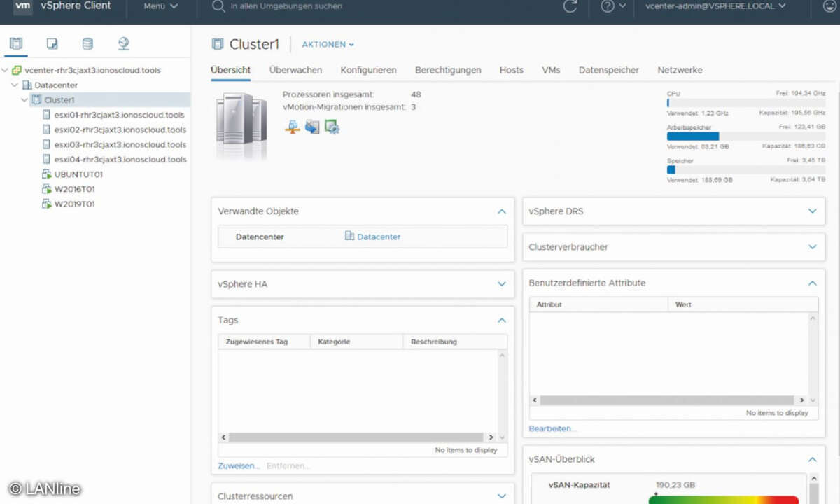This screenshot has height=504, width=840.
Task: Expand the Clusterressourcen panel
Action: click(x=501, y=496)
